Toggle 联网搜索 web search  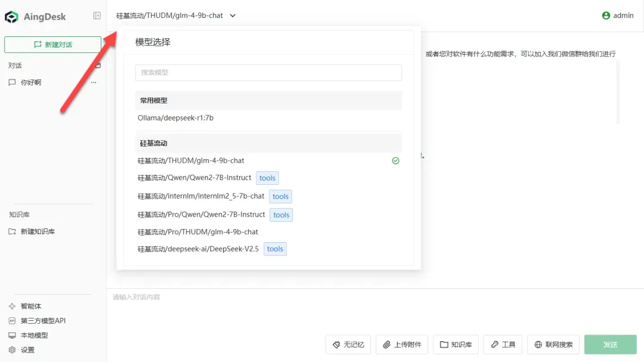click(x=553, y=344)
